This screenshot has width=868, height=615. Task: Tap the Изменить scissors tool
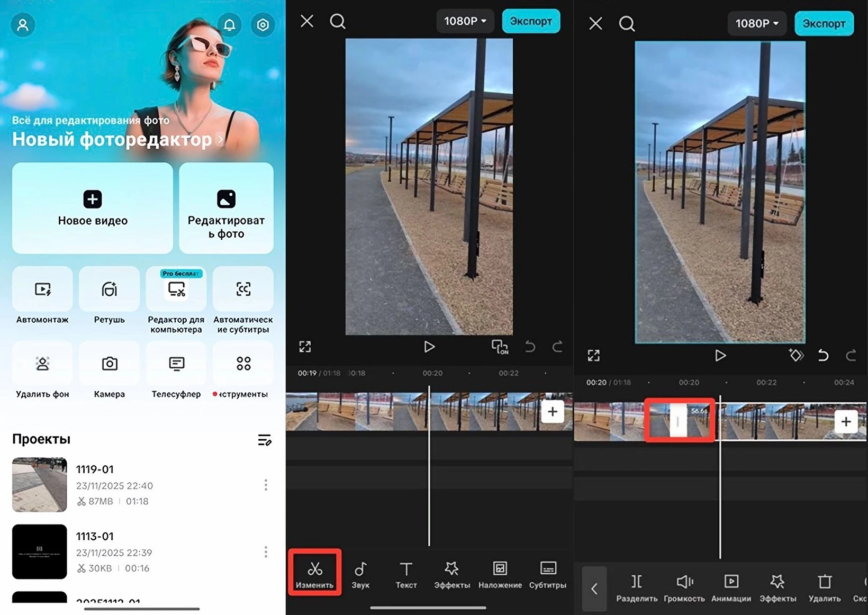(x=315, y=573)
